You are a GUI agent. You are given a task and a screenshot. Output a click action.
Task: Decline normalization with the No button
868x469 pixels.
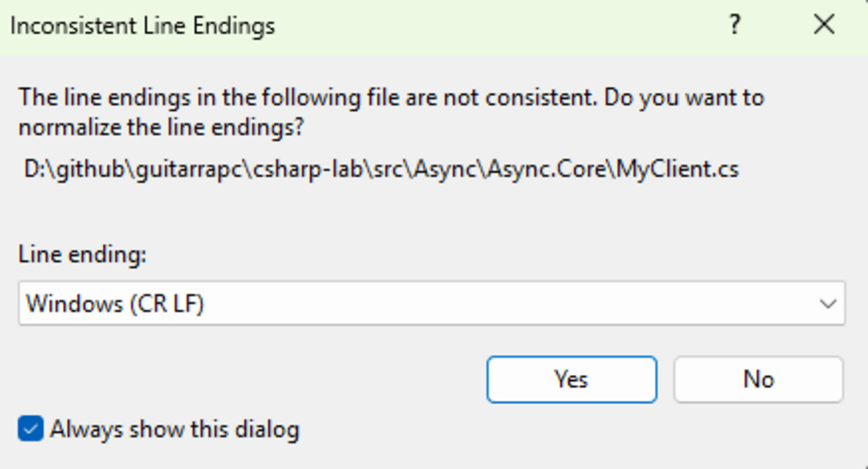758,379
